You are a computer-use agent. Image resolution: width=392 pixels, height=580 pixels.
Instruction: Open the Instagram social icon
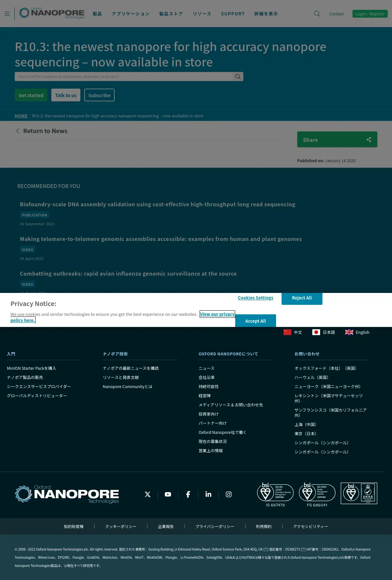[x=229, y=494]
